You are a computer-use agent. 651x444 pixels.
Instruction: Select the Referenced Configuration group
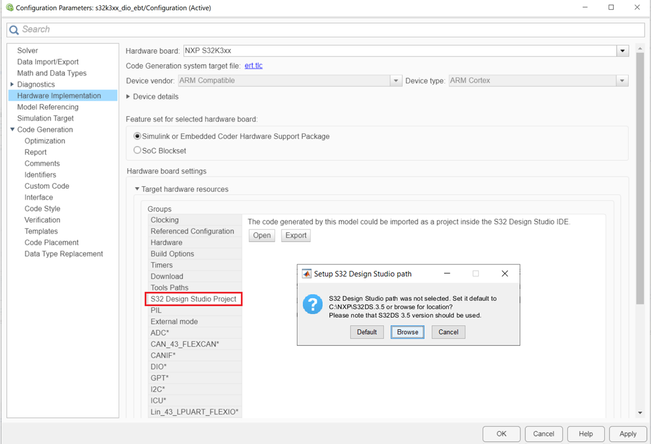[195, 231]
